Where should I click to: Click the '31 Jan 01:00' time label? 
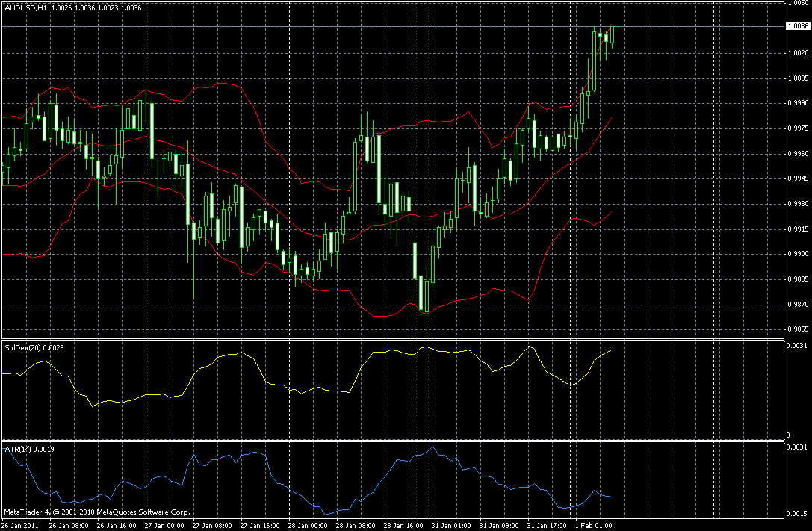click(x=452, y=526)
